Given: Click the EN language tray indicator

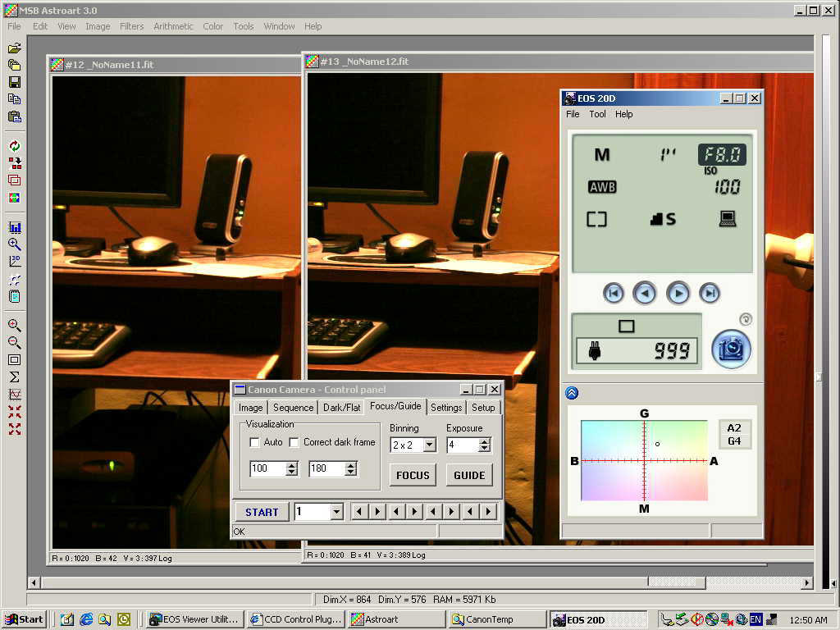Looking at the screenshot, I should (x=756, y=619).
